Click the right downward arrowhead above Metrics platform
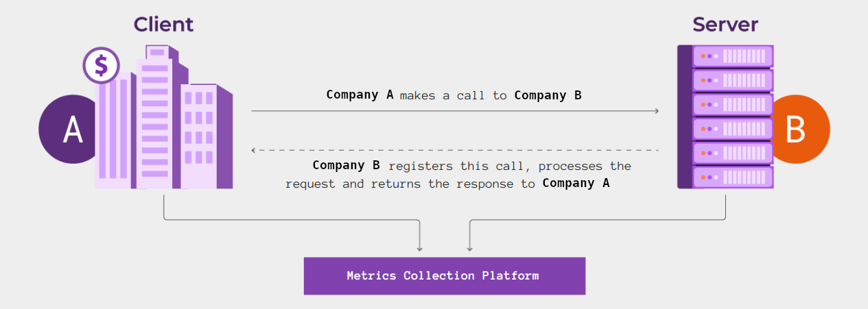The image size is (868, 309). [469, 248]
